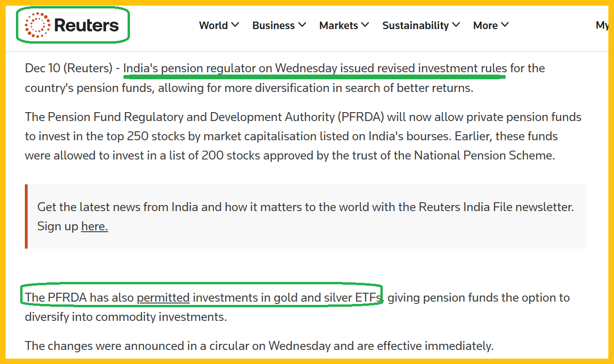Image resolution: width=614 pixels, height=364 pixels.
Task: Open the underlined "permitted" link
Action: click(163, 297)
